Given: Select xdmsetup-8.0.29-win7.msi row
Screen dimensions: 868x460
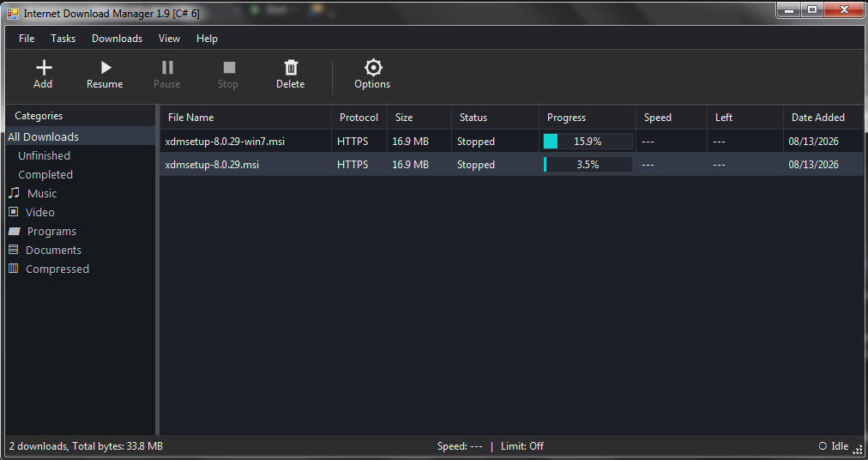Looking at the screenshot, I should [511, 142].
